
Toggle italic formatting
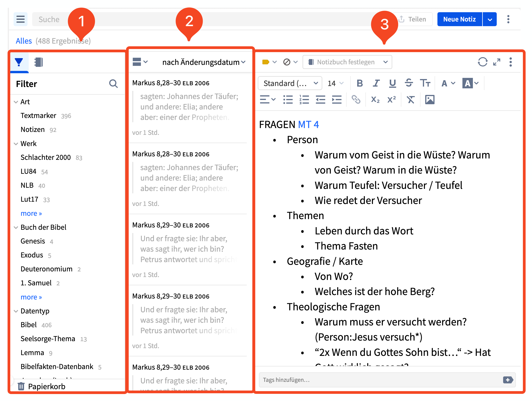pos(376,83)
